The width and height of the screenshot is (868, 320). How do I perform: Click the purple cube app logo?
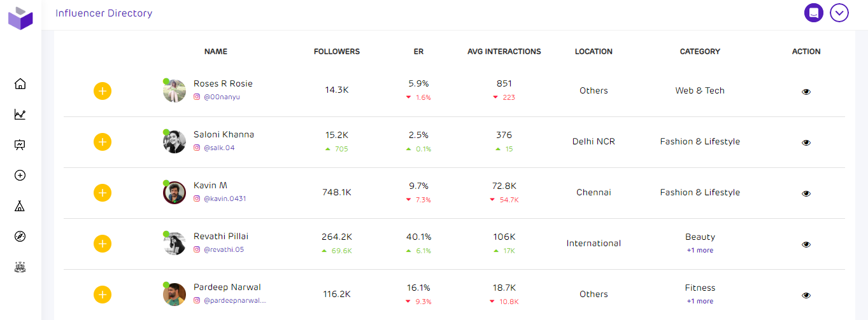coord(20,18)
